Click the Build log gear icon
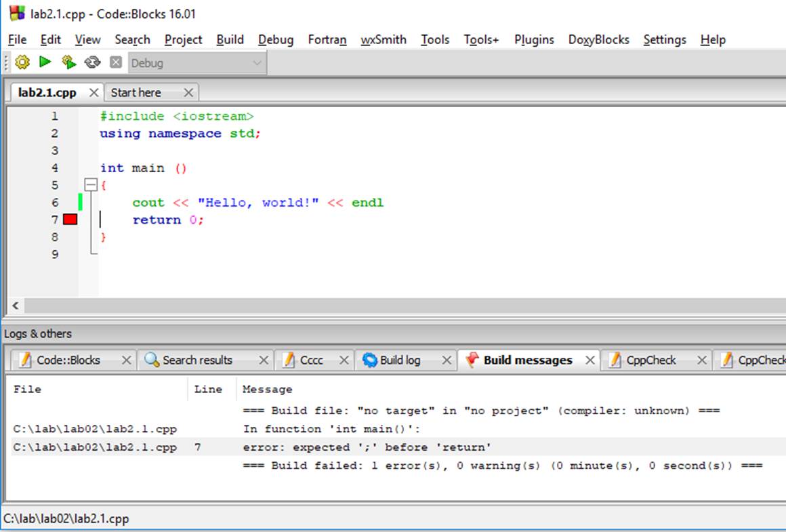The image size is (786, 532). click(x=369, y=360)
